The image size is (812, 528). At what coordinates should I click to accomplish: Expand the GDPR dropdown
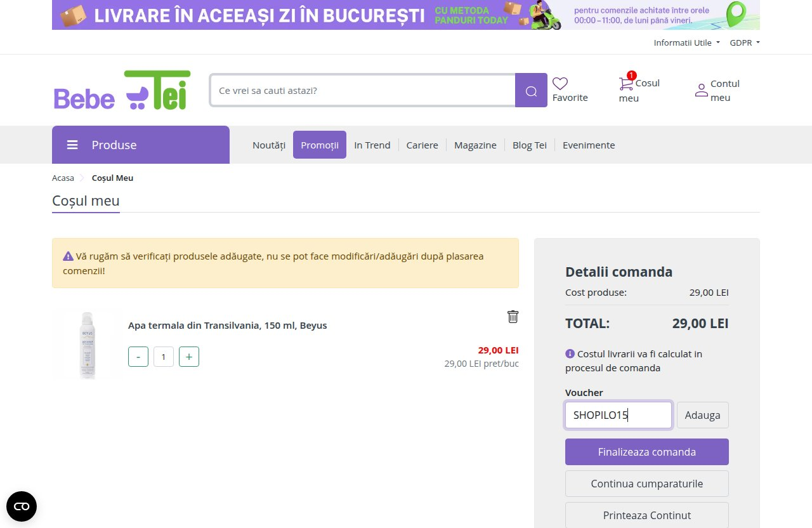pos(745,43)
